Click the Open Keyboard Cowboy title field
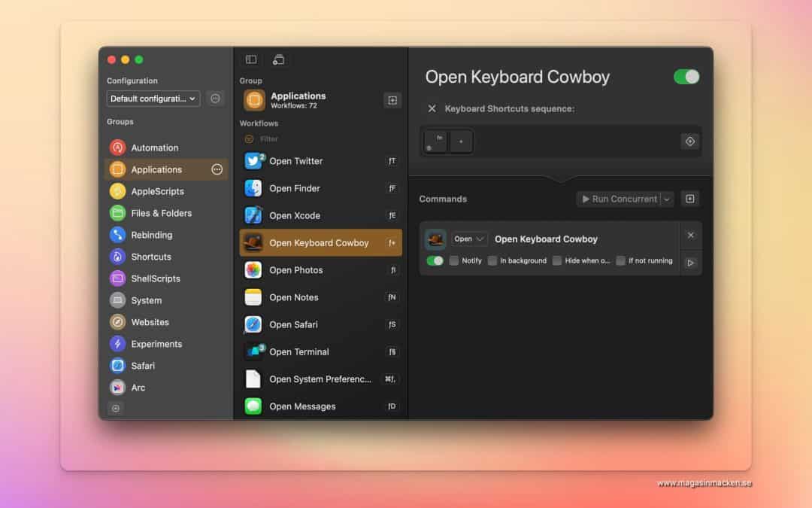 [x=517, y=77]
